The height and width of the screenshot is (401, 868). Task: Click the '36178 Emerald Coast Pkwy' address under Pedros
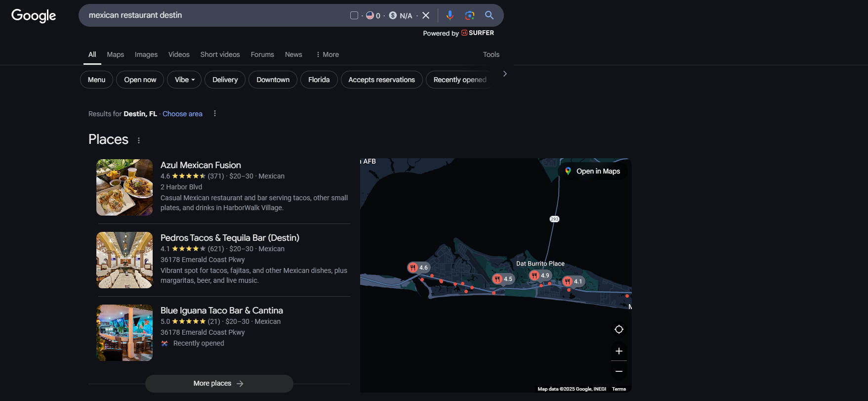pyautogui.click(x=203, y=260)
